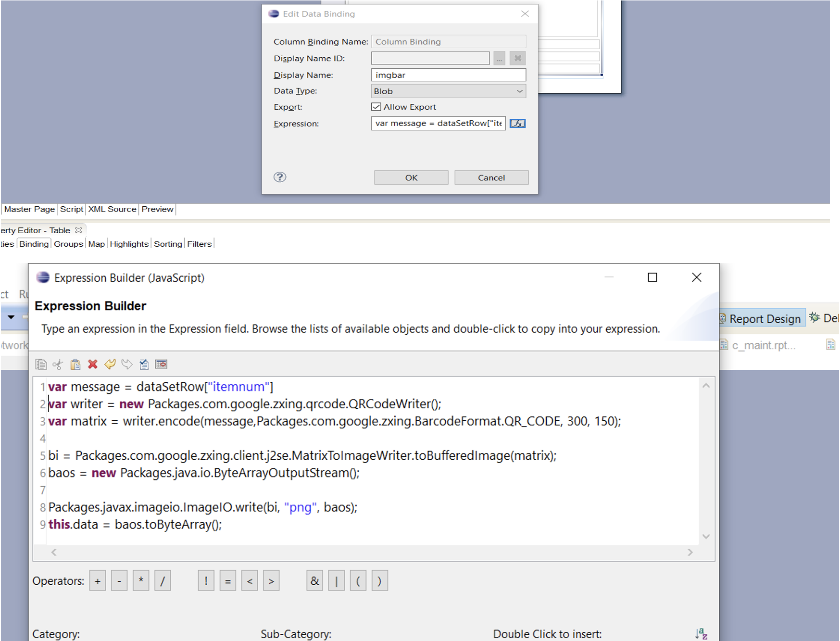Insert the pipe or operator

coord(336,581)
